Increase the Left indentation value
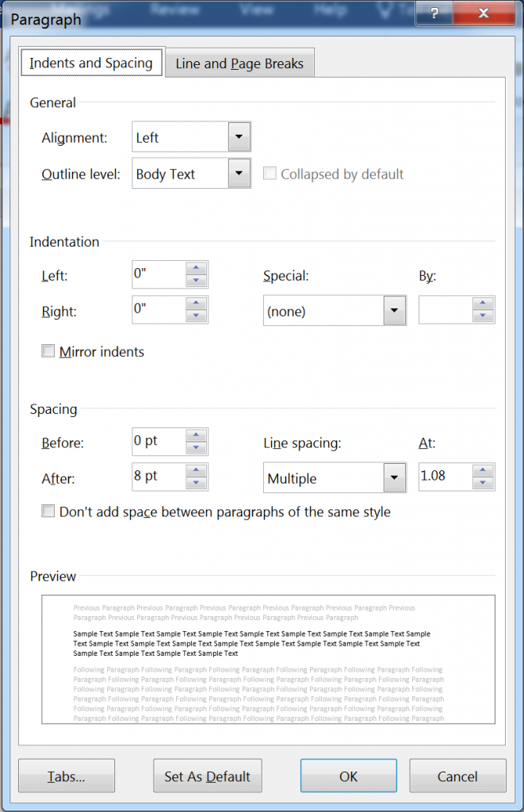The width and height of the screenshot is (524, 812). coord(197,268)
